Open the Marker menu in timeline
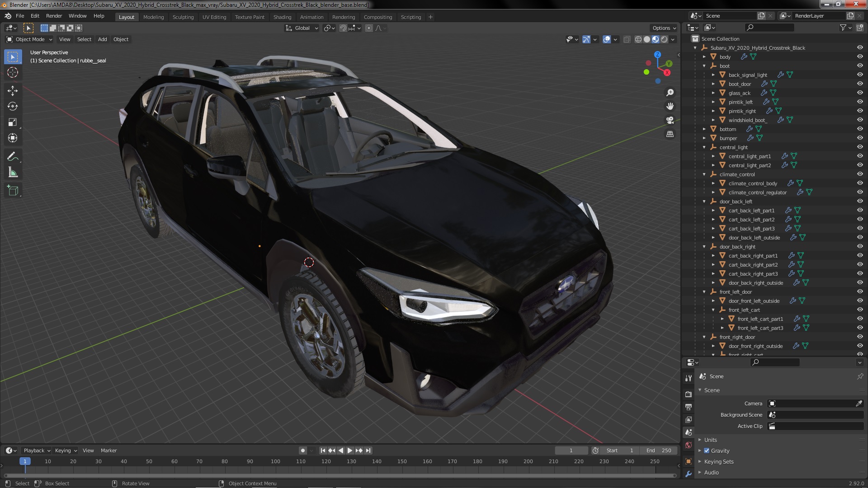868x488 pixels. [x=108, y=450]
